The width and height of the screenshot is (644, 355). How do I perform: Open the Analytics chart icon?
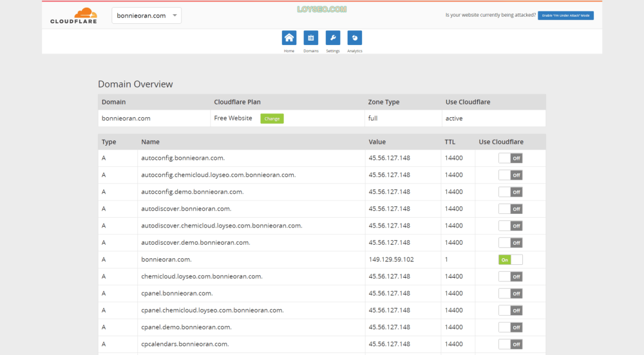354,38
